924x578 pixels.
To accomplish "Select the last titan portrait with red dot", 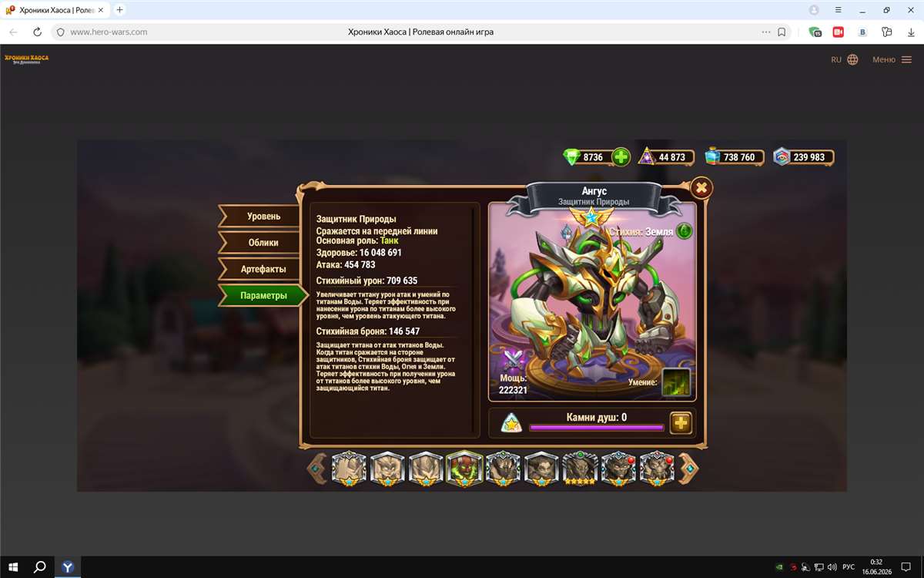I will (x=657, y=469).
